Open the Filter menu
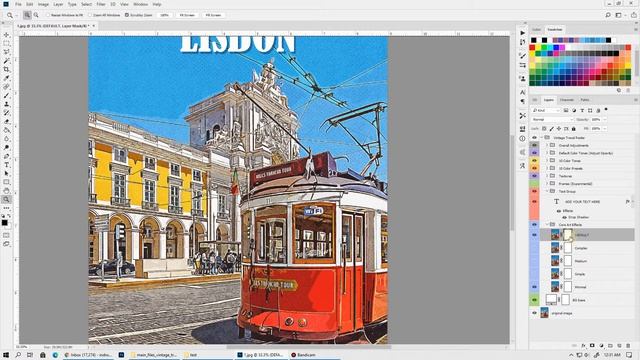 [x=101, y=4]
